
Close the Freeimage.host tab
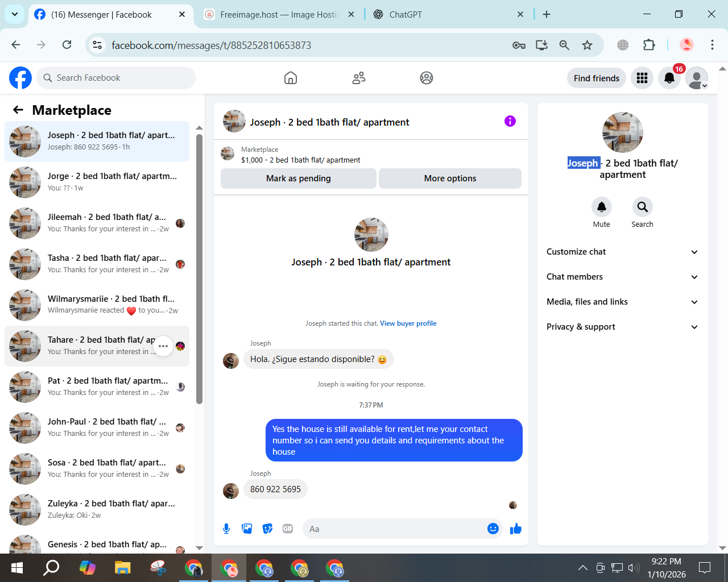(x=351, y=14)
